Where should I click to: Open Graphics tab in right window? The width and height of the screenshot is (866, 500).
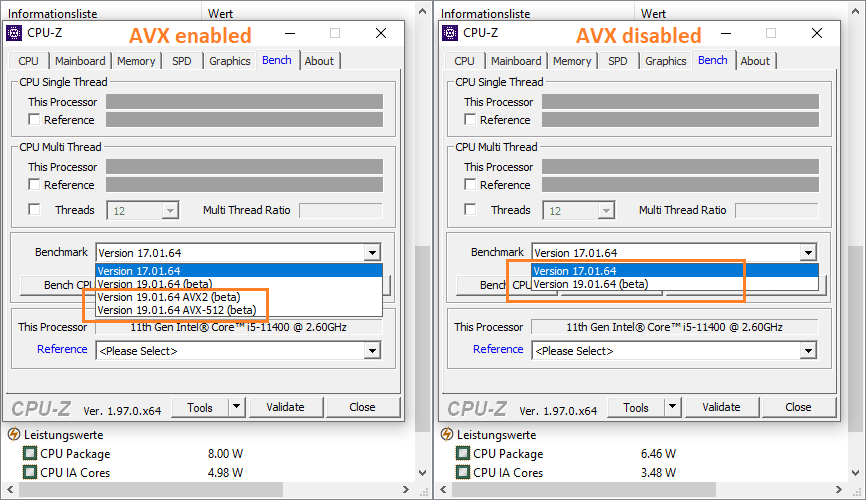pyautogui.click(x=666, y=61)
